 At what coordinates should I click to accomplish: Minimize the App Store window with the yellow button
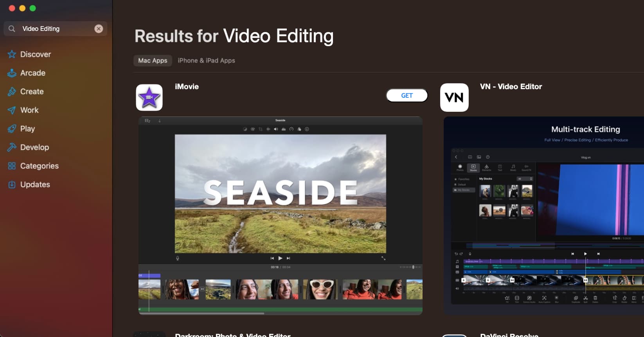[x=22, y=8]
